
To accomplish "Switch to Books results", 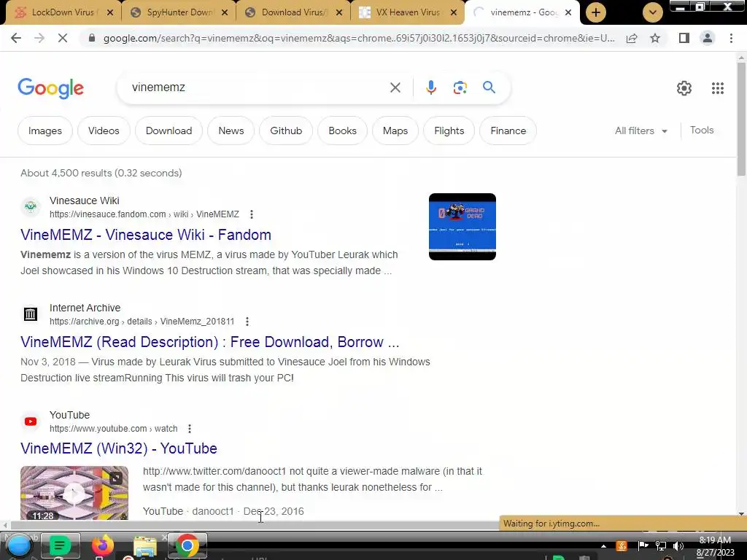I will pos(343,131).
